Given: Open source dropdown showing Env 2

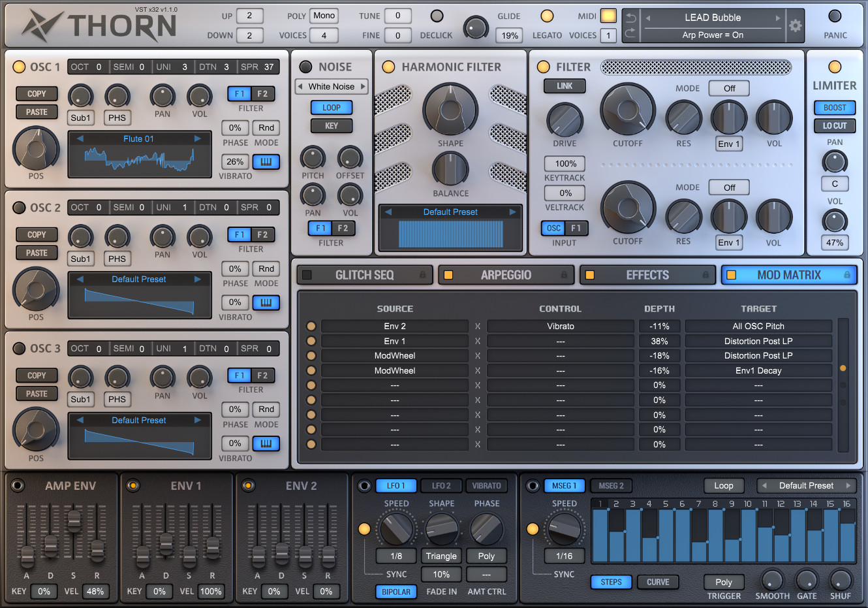Looking at the screenshot, I should [395, 326].
